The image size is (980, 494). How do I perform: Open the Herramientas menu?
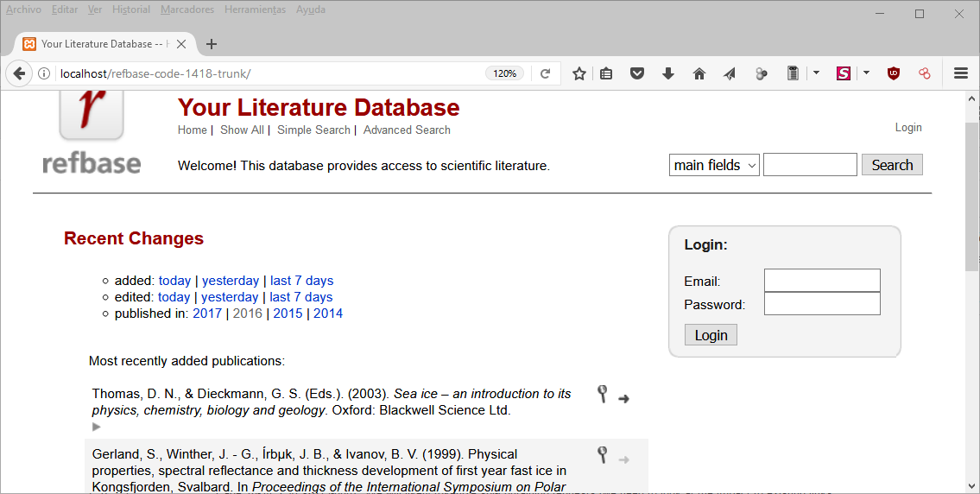(x=255, y=9)
